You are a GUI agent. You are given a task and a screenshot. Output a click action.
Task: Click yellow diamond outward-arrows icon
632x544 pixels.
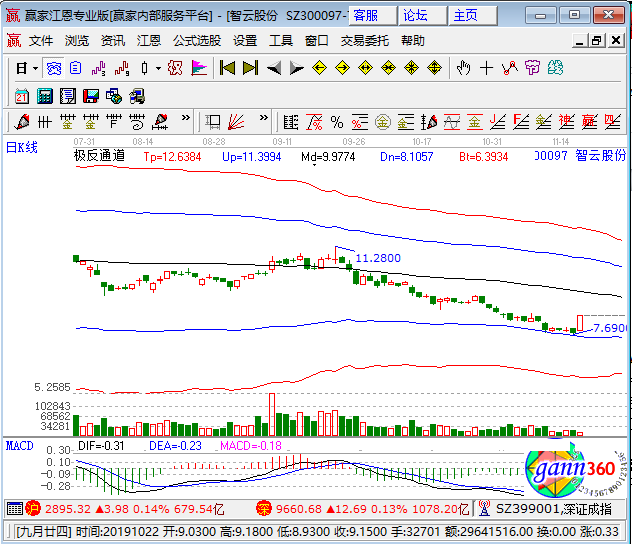(x=434, y=68)
